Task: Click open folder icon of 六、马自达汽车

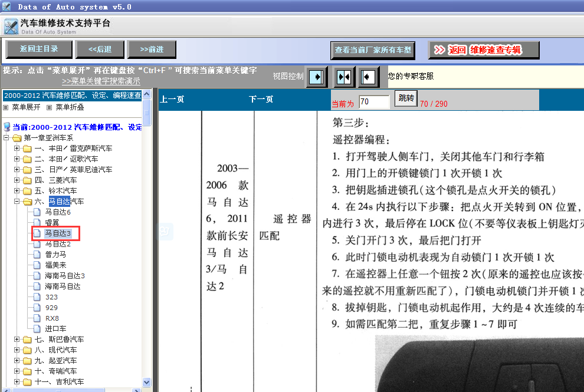Action: (28, 202)
